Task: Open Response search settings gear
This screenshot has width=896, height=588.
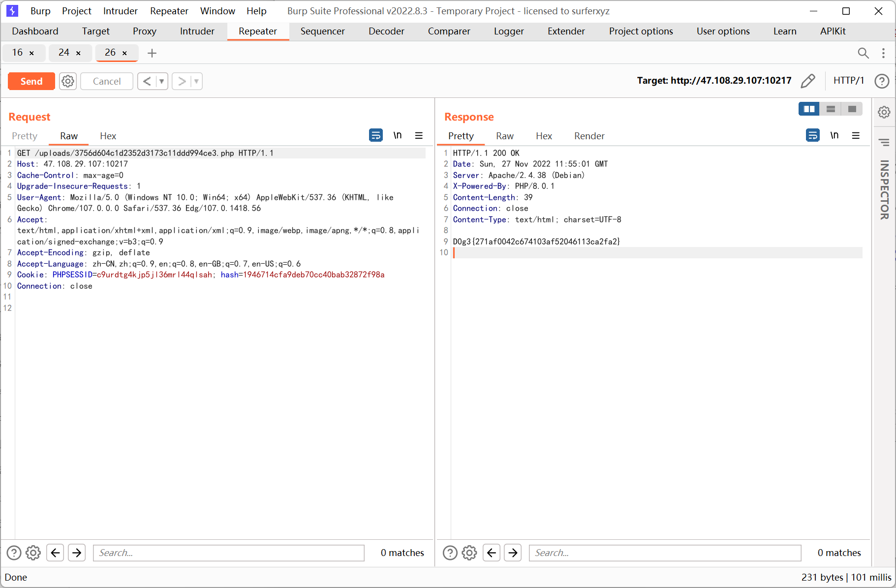Action: coord(469,553)
